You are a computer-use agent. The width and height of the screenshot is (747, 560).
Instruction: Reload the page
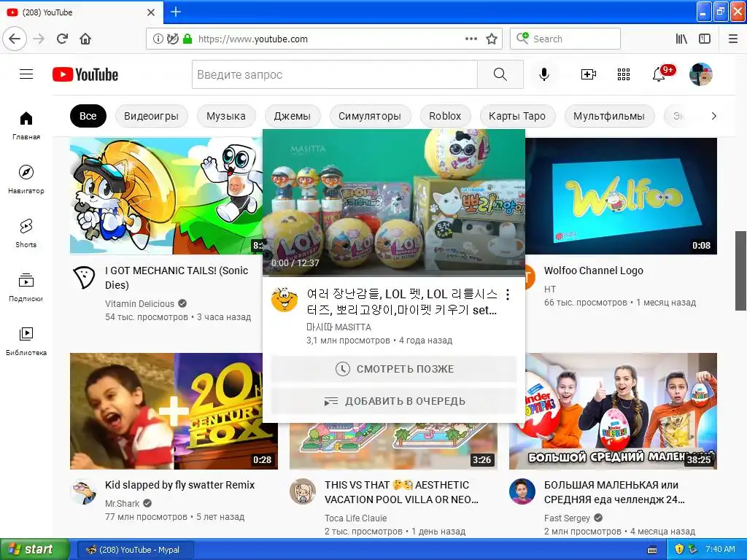point(62,39)
